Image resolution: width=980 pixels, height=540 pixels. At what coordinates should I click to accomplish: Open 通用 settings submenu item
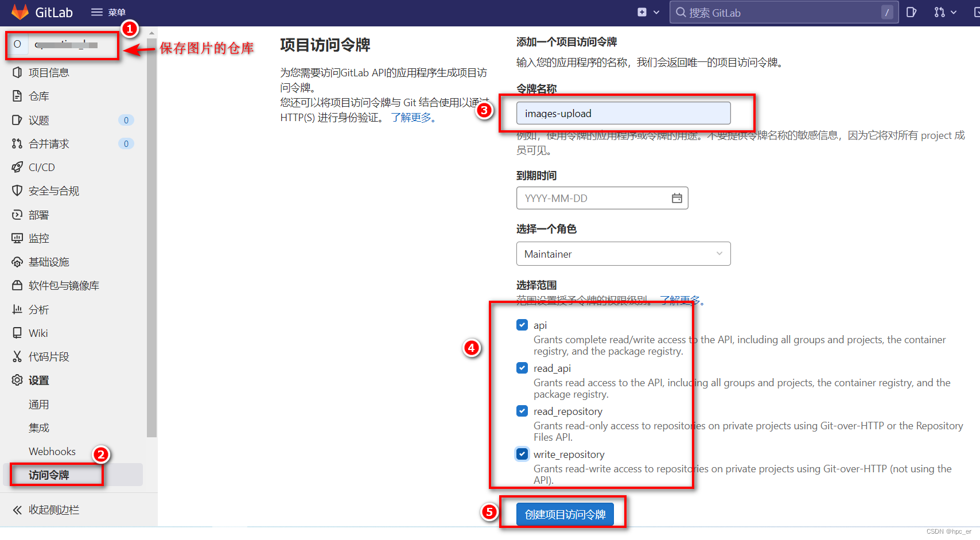39,405
